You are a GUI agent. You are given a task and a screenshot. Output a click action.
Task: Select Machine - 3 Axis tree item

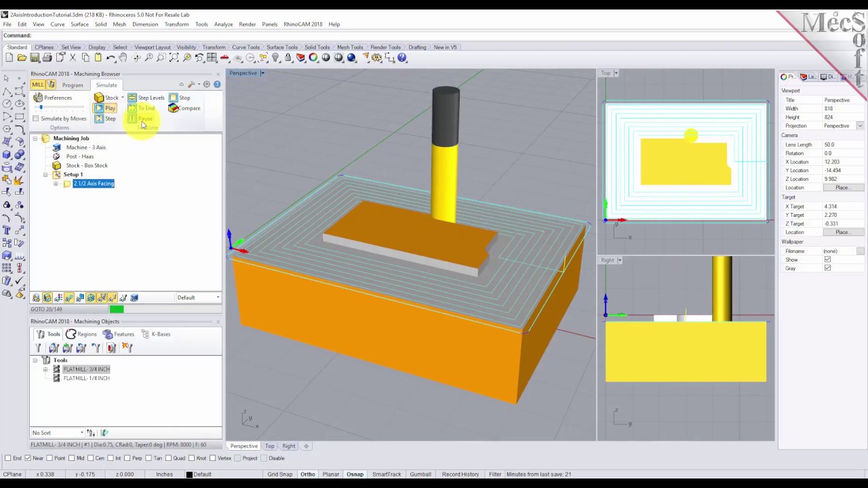point(85,147)
